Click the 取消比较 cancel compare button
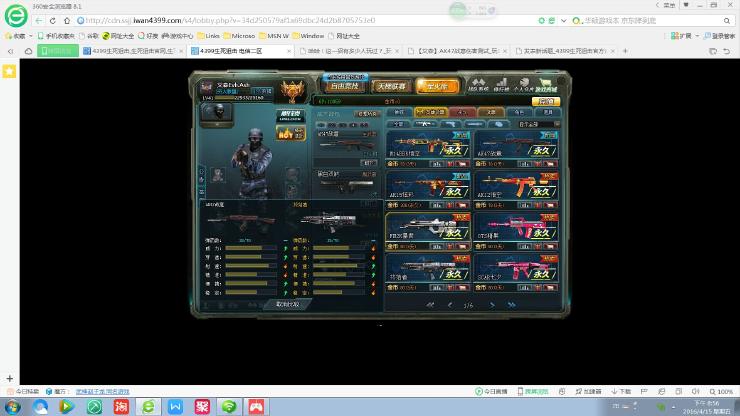The height and width of the screenshot is (416, 740). point(287,305)
